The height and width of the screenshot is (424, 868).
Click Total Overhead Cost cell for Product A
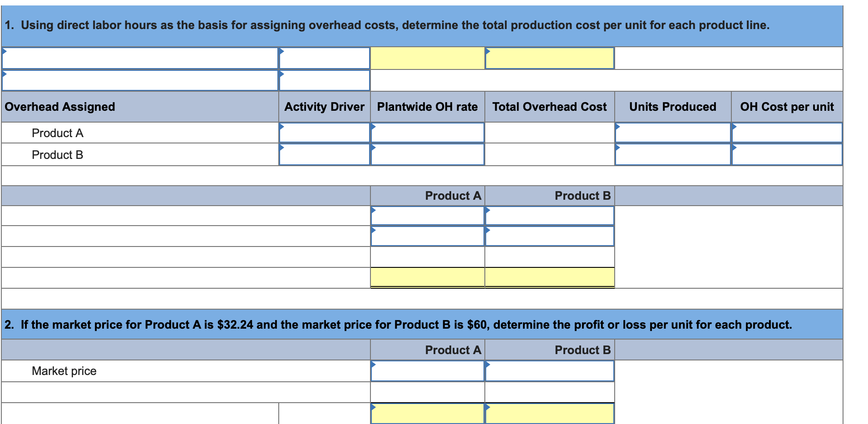(550, 133)
